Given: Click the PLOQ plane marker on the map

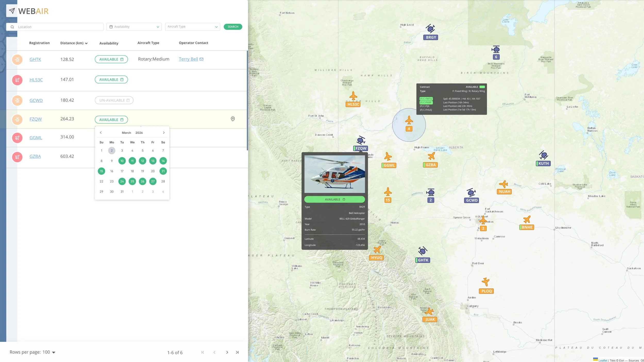Looking at the screenshot, I should [486, 282].
